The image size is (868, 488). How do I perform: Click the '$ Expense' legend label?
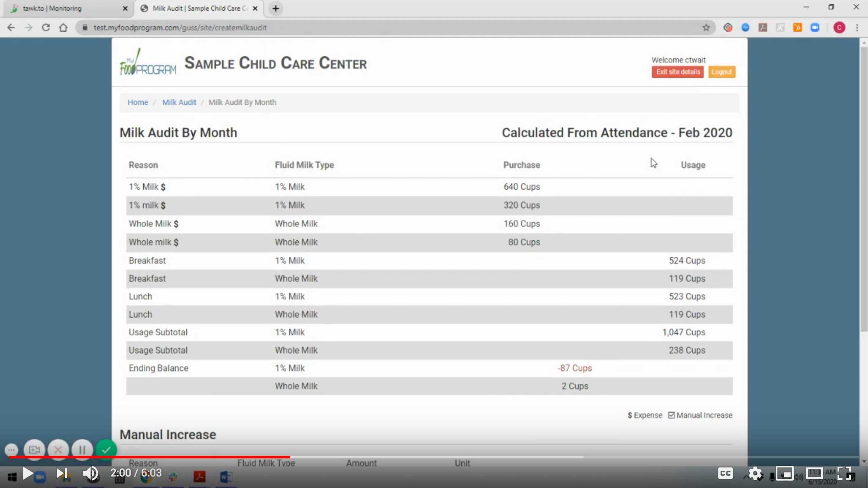[645, 416]
